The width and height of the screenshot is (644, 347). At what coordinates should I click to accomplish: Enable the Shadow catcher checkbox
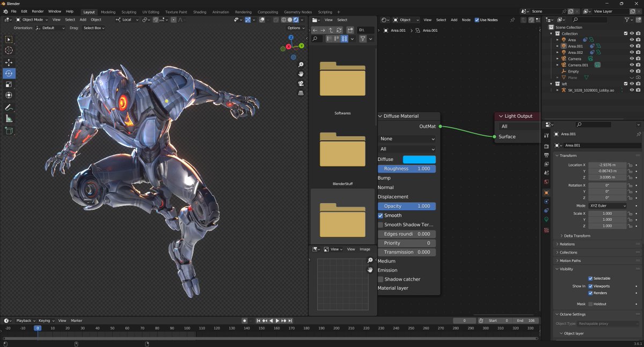point(380,279)
